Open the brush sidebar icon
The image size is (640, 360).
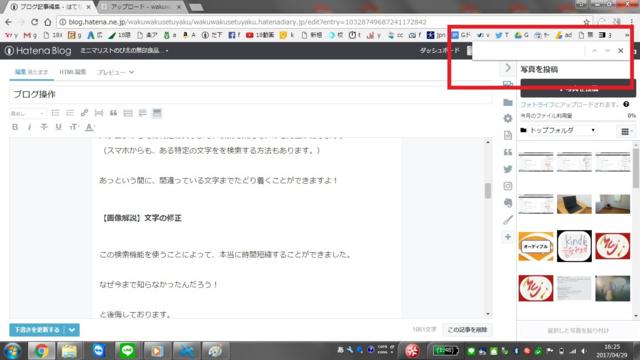pos(508,220)
